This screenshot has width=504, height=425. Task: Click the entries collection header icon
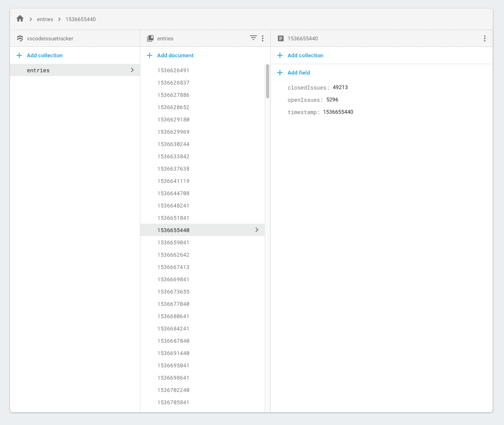coord(150,38)
